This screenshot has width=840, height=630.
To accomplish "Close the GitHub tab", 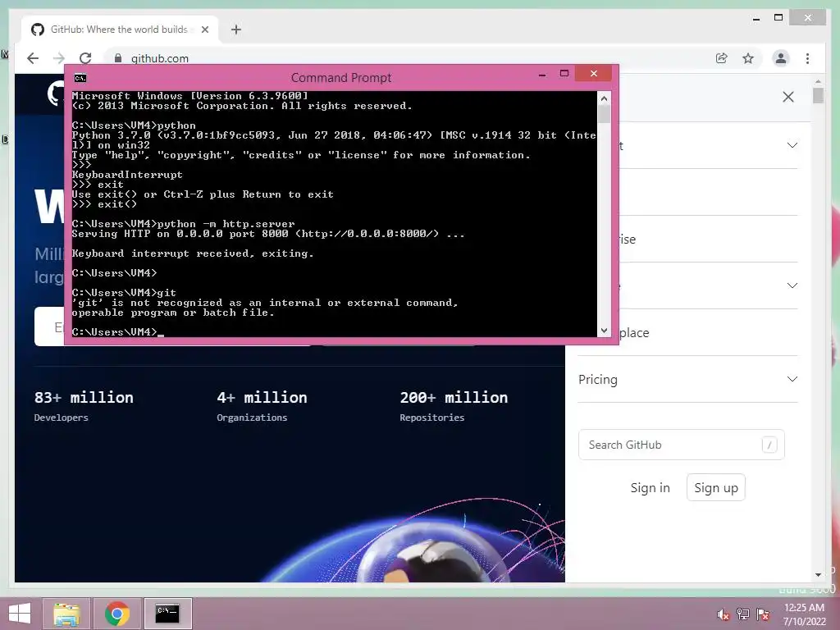I will click(204, 30).
